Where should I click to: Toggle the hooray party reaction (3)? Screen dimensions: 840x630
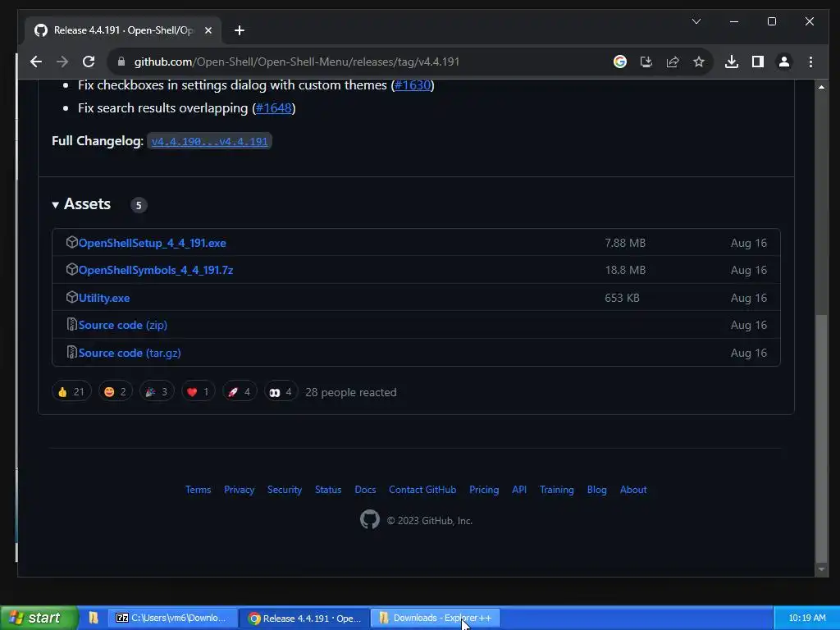tap(157, 392)
